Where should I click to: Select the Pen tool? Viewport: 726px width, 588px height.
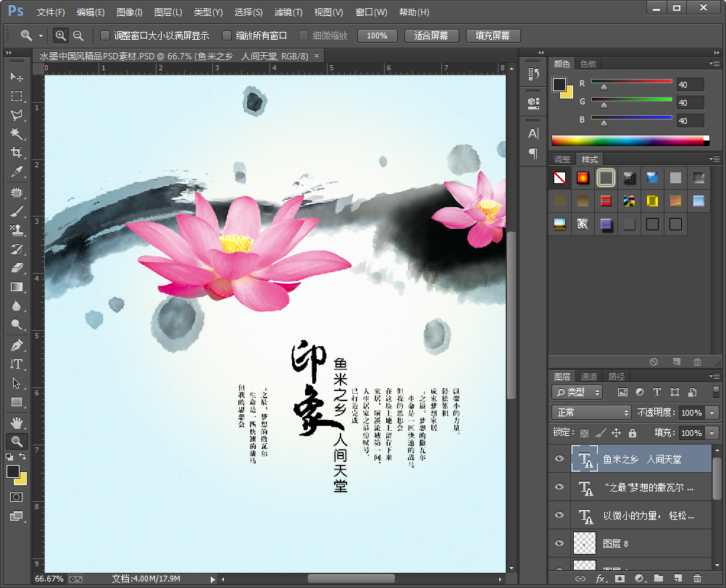tap(16, 345)
